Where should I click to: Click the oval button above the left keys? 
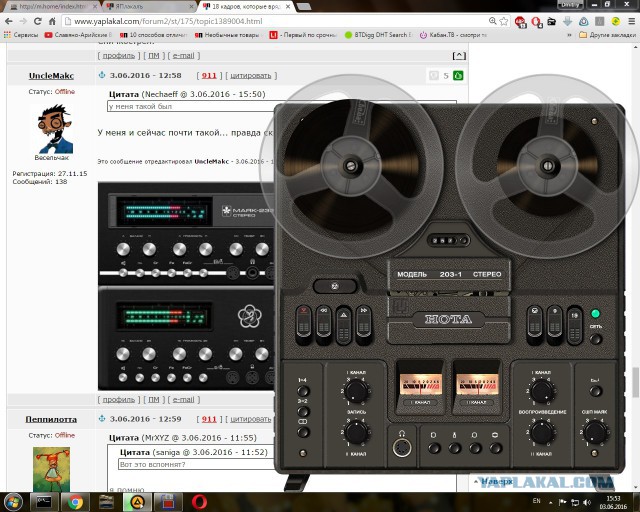point(335,286)
